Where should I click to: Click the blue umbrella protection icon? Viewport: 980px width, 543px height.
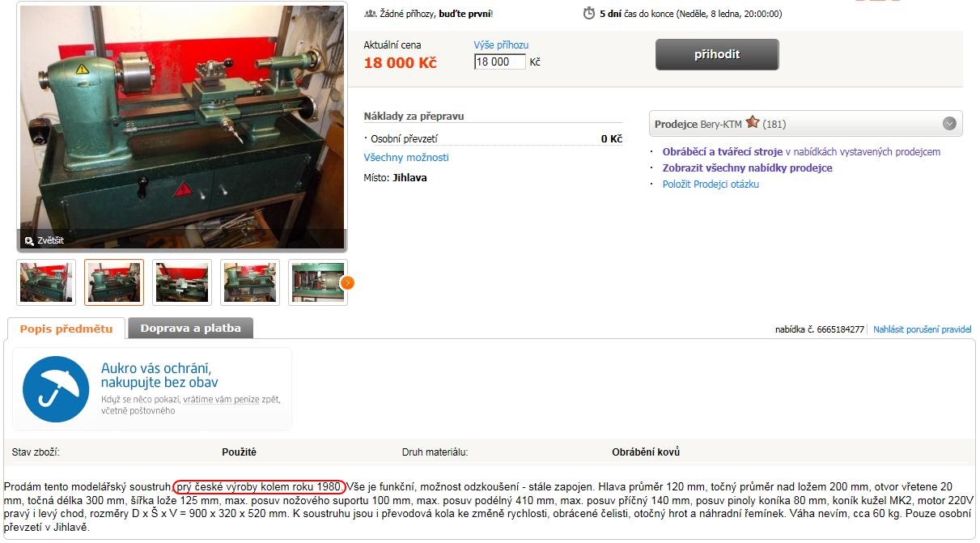pos(56,389)
